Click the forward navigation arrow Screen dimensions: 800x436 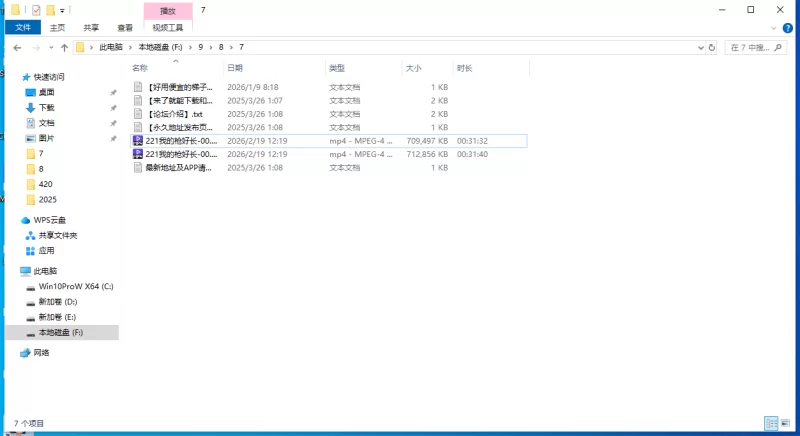pos(36,47)
